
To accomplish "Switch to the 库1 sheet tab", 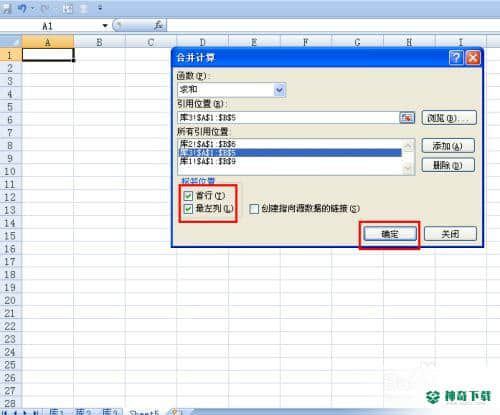I will click(57, 412).
